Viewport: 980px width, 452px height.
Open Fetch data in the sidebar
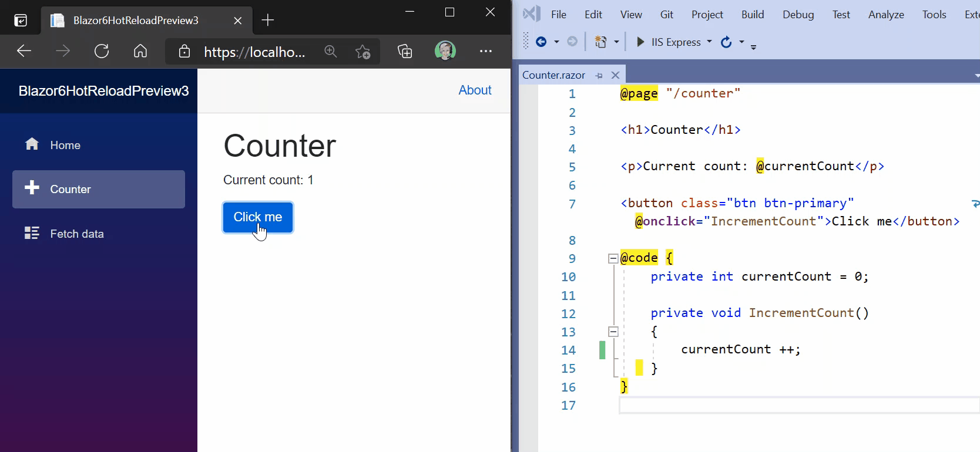point(99,234)
